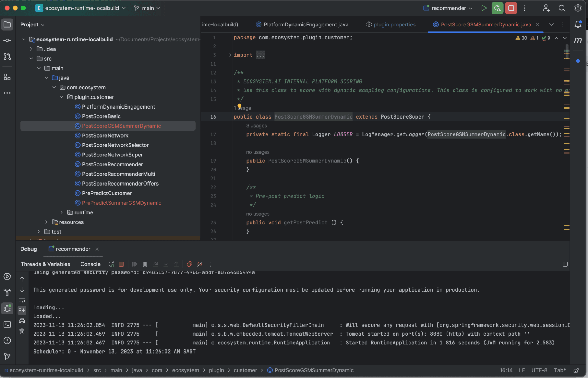Image resolution: width=588 pixels, height=378 pixels.
Task: Click the UTF-8 encoding indicator in the status bar
Action: coord(539,370)
